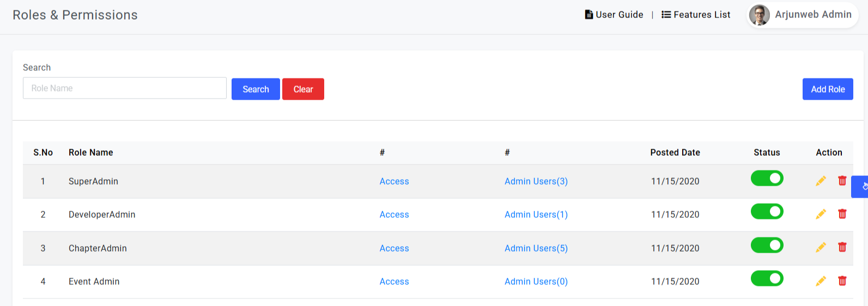Viewport: 868px width, 306px height.
Task: Click the Roles & Permissions page title
Action: coord(75,15)
